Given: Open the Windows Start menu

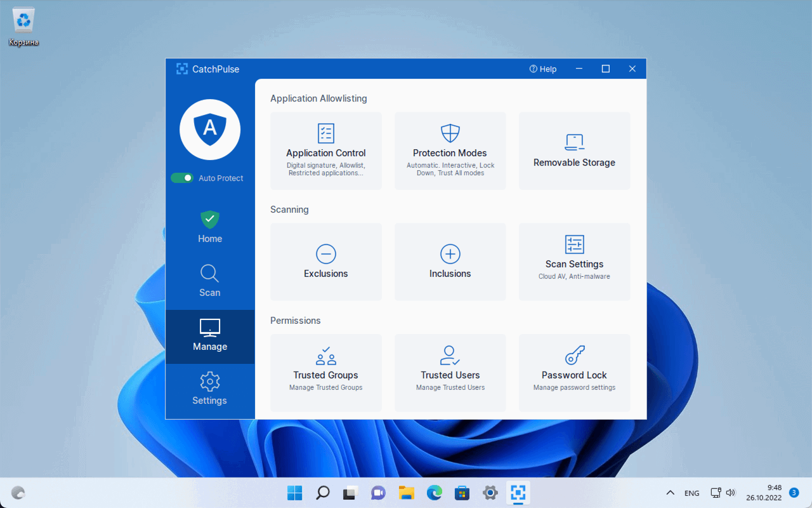Looking at the screenshot, I should 295,493.
